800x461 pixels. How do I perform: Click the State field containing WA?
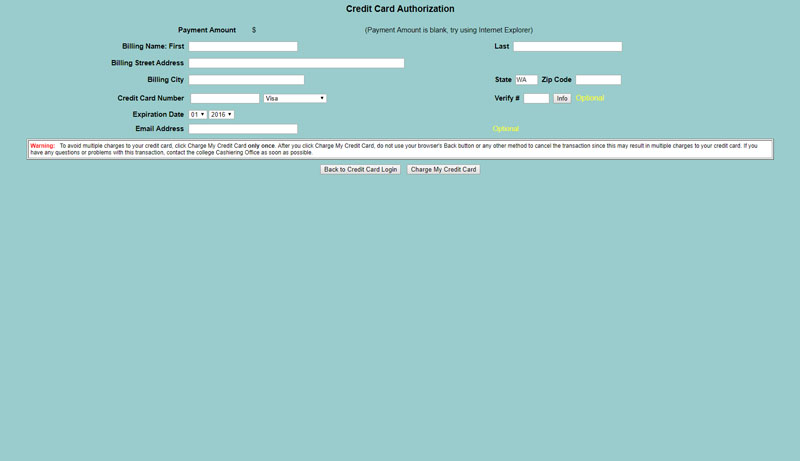coord(526,80)
